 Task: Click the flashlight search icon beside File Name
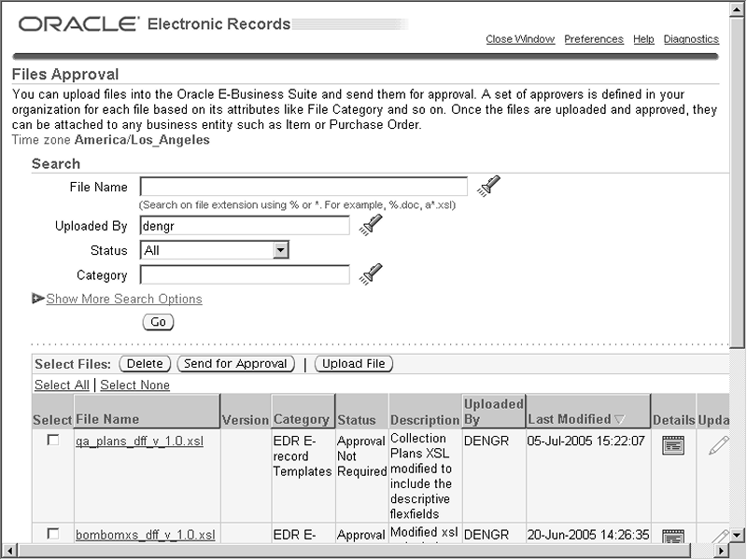(488, 186)
